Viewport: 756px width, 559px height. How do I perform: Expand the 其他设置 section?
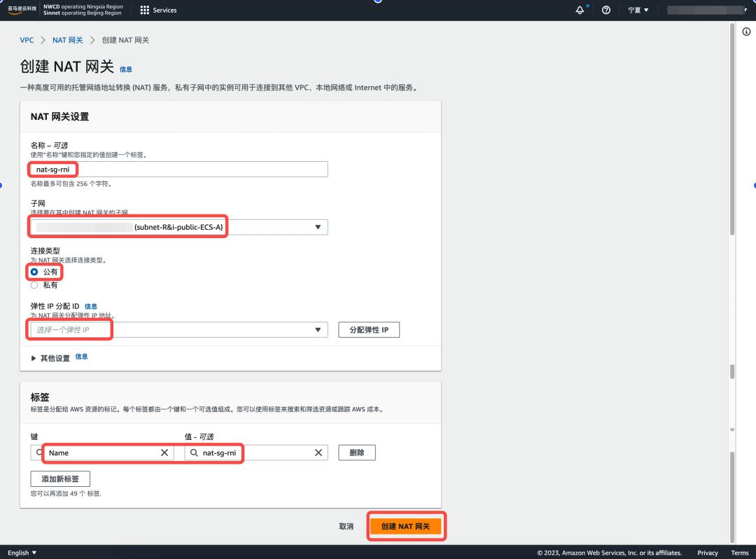pos(50,358)
